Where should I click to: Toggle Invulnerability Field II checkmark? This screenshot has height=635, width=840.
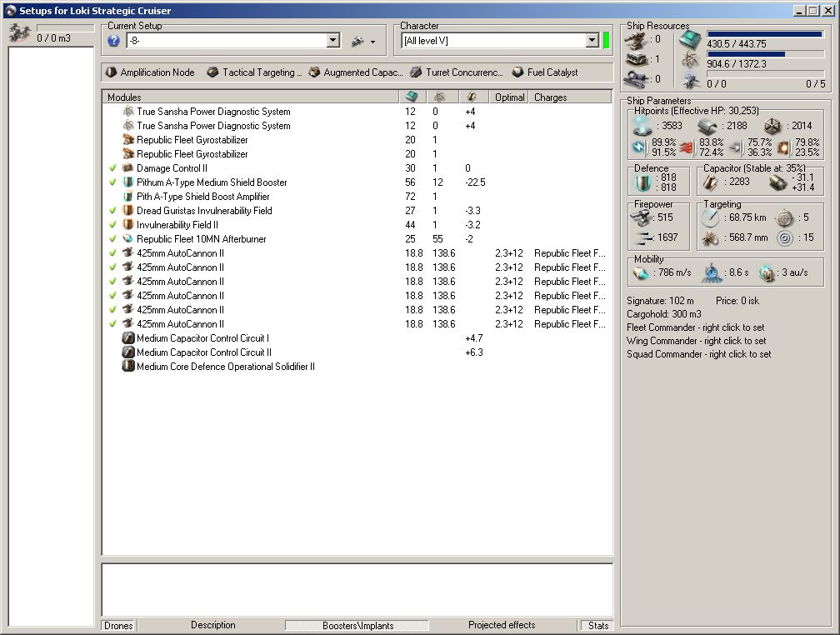pos(112,224)
